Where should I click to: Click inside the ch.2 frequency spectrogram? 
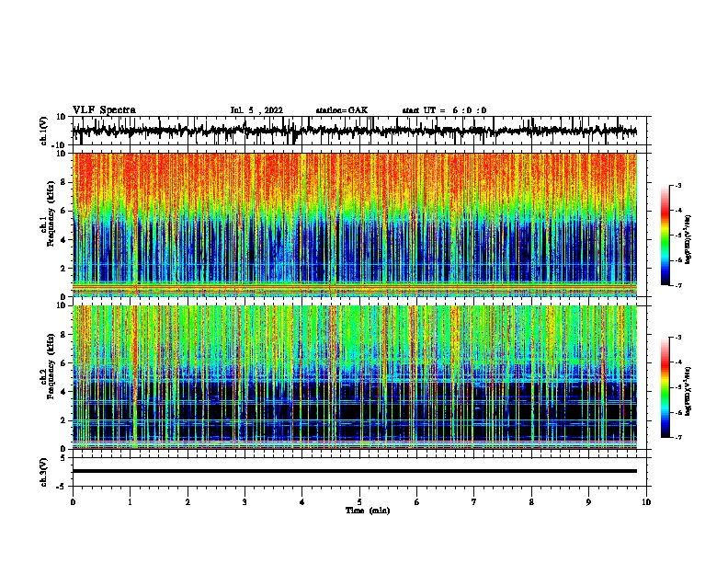tap(355, 377)
